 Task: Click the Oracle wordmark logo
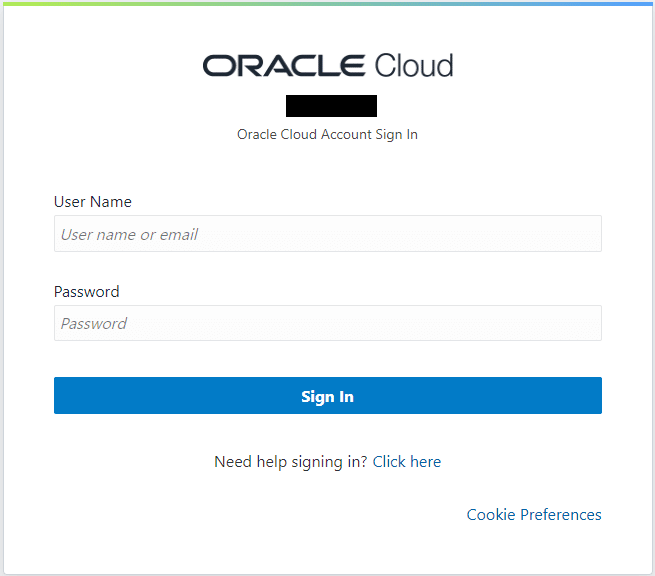(284, 66)
